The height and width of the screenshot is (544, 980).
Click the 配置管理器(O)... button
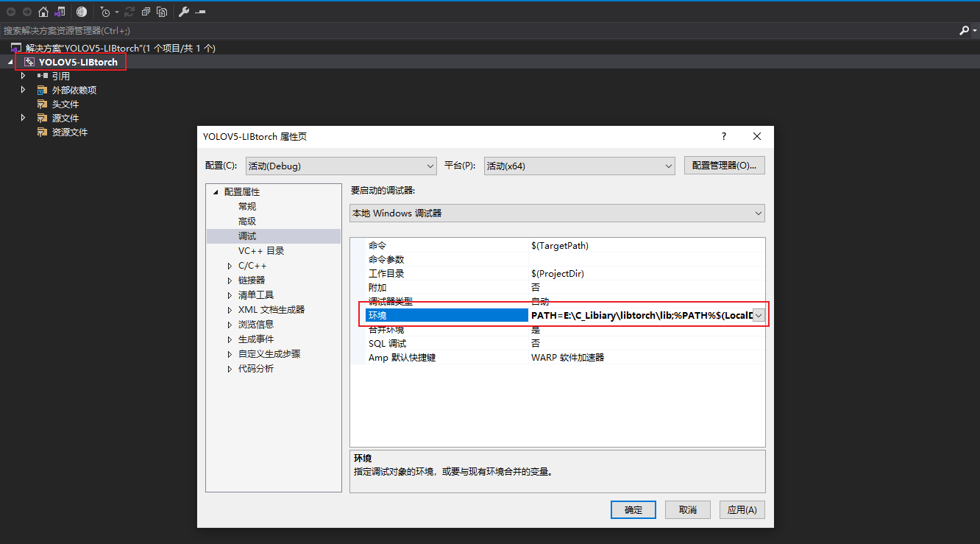point(725,166)
